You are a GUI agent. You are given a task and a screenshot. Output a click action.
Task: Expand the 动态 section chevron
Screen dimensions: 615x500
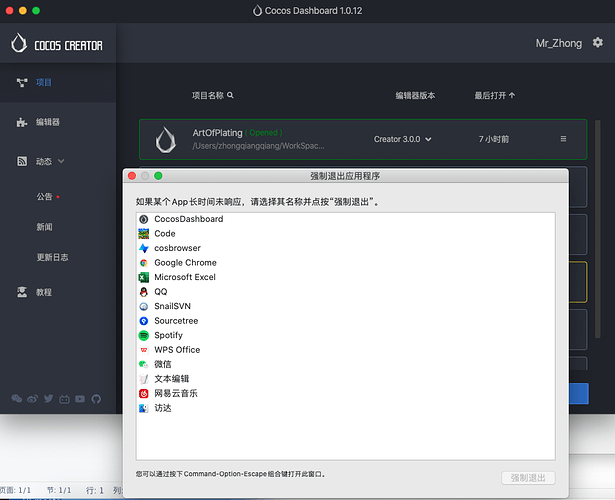point(61,161)
